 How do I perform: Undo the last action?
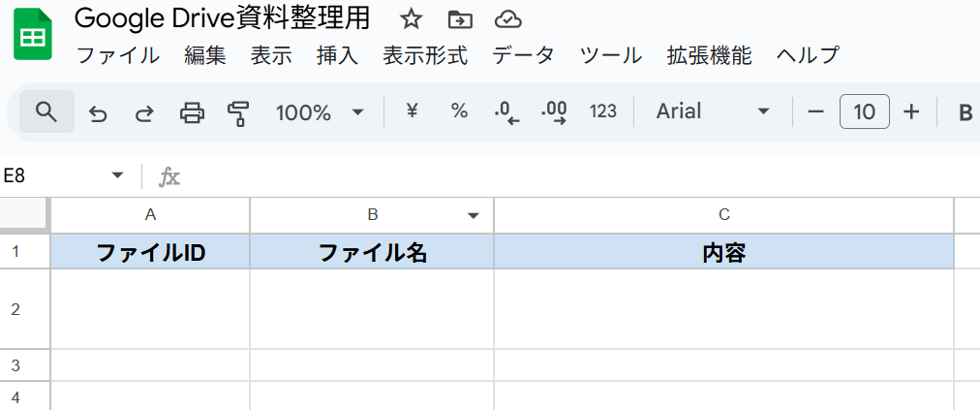tap(97, 112)
